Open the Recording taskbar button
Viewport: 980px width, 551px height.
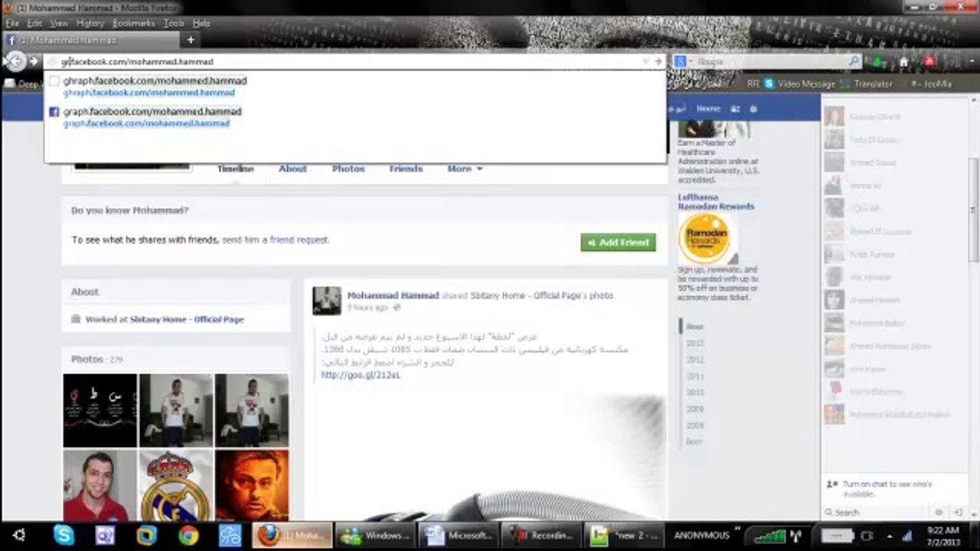[x=541, y=535]
